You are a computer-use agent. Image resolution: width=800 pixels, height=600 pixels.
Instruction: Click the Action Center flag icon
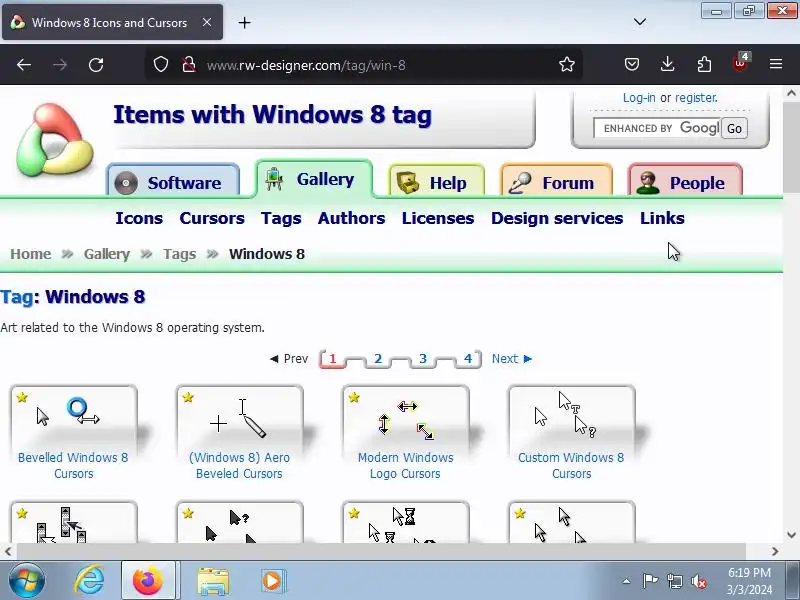650,581
